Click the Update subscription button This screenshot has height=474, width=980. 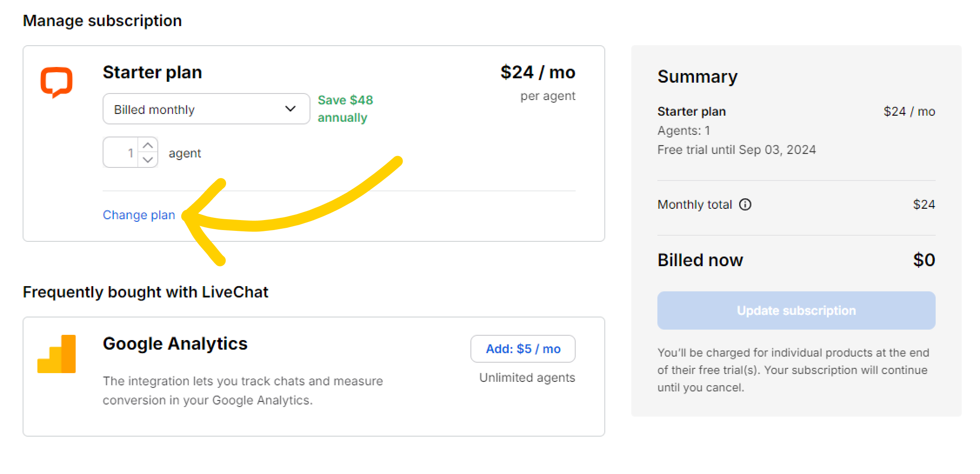click(796, 310)
